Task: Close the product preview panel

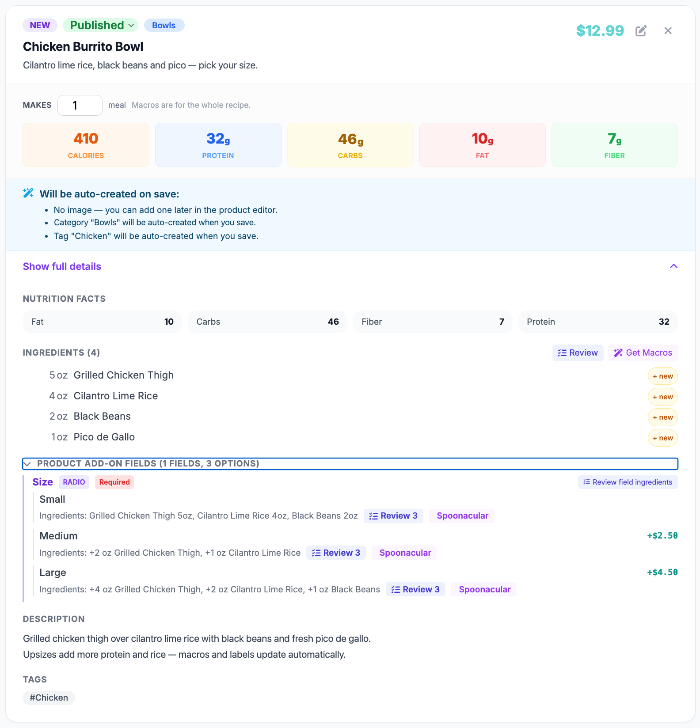Action: 668,31
